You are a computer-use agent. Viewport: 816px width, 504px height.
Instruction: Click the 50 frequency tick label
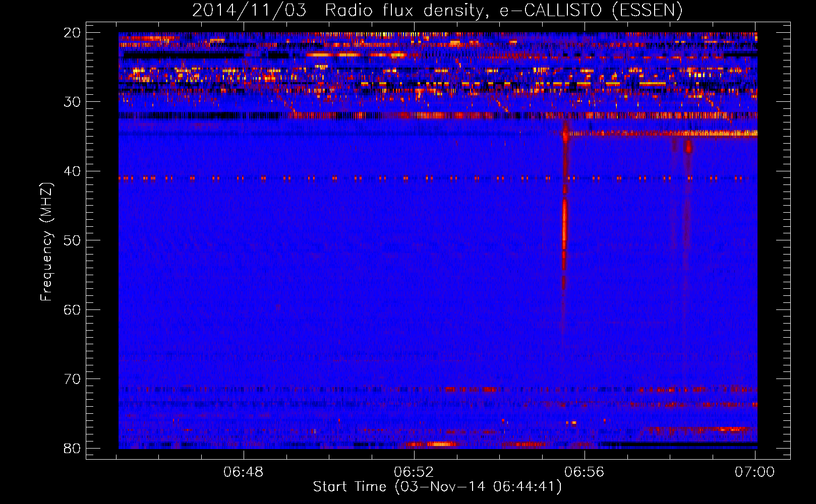[x=73, y=240]
